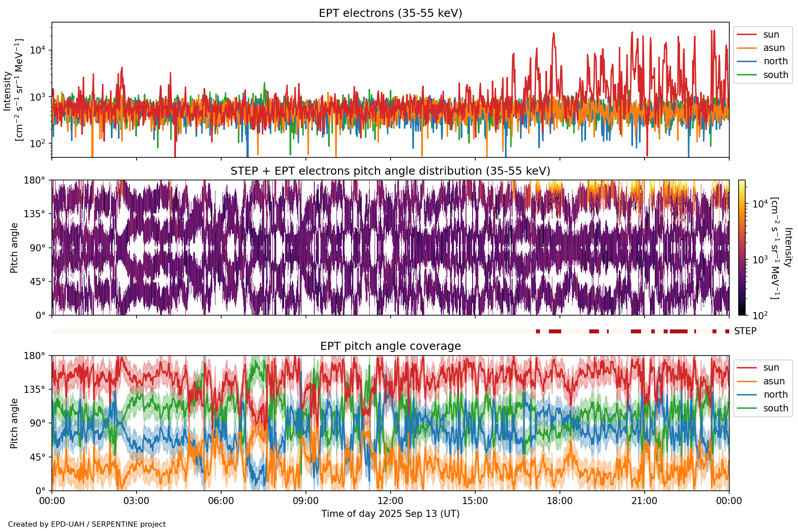Click the intensity colorbar beside the pitch angle distribution

[742, 247]
